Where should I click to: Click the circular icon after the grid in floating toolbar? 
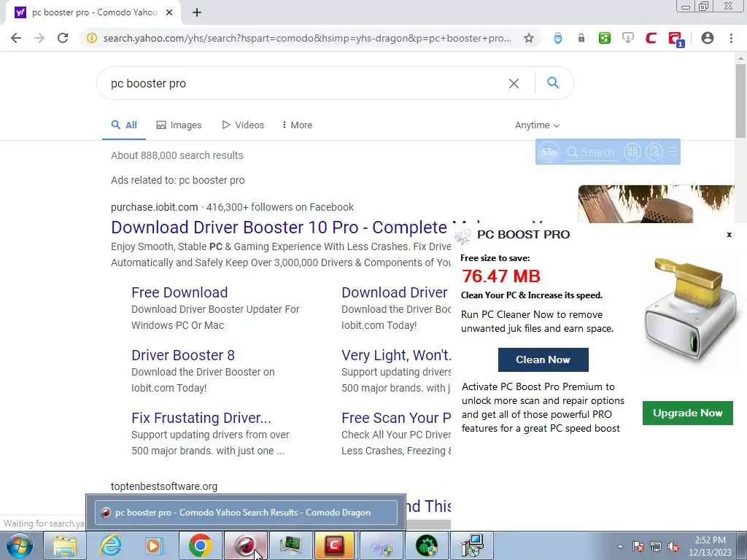click(654, 152)
